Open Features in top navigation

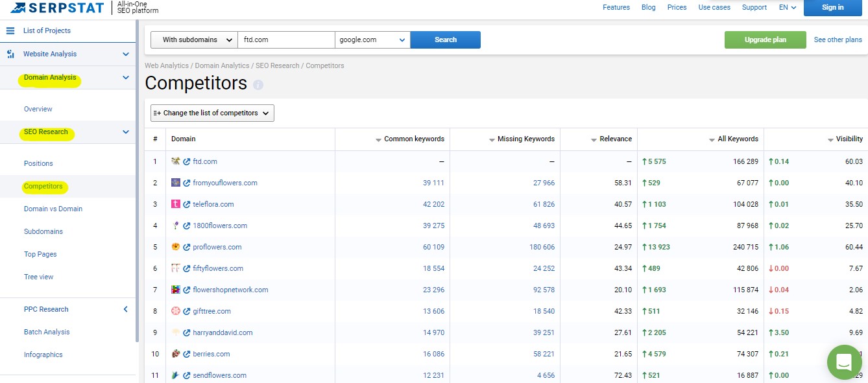[x=616, y=8]
